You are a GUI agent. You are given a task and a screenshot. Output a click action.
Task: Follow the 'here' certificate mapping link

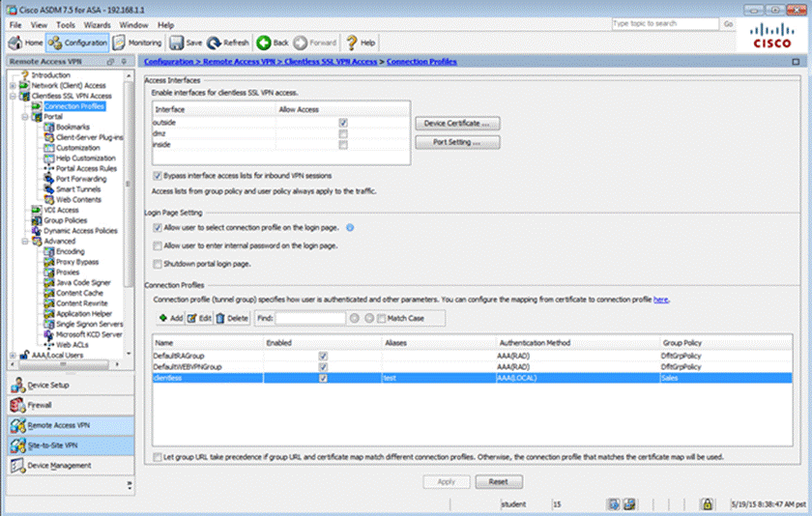coord(661,300)
